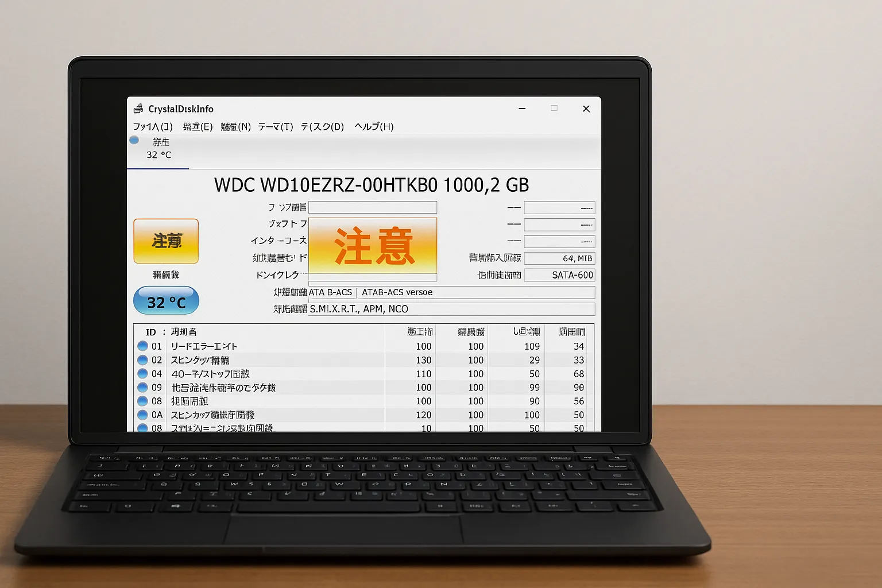Select the 04 ストップ count attribute row name

pos(210,374)
